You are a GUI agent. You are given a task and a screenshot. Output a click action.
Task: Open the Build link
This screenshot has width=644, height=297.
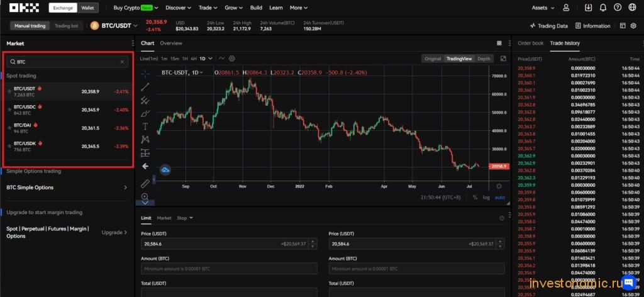coord(256,8)
